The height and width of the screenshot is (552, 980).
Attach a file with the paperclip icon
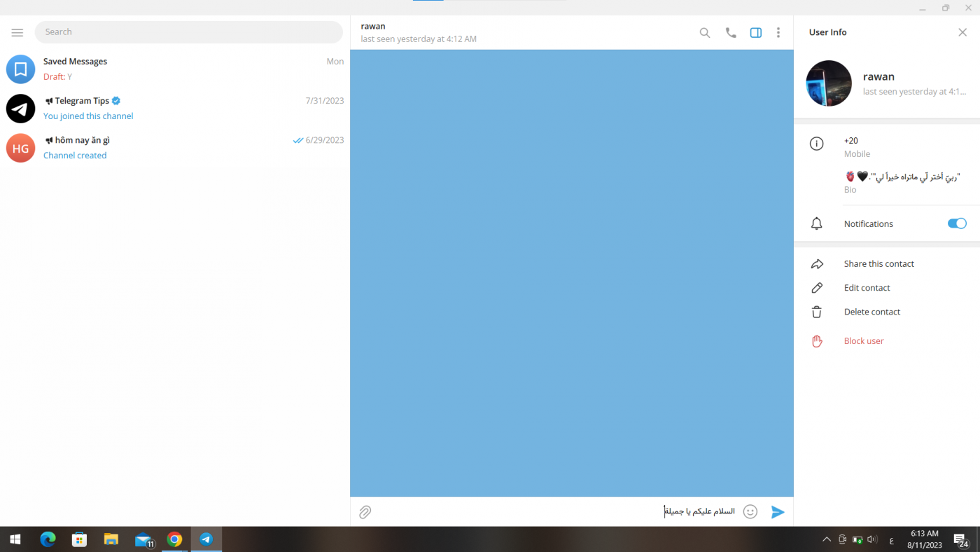[365, 512]
